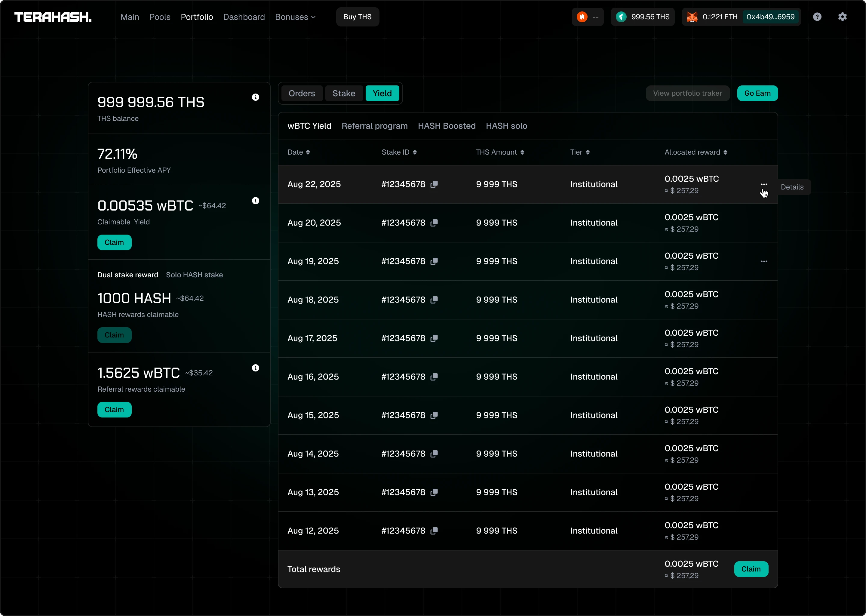Copy Stake ID in Aug 14, 2025 row
Screen dimensions: 866x616
(x=434, y=454)
